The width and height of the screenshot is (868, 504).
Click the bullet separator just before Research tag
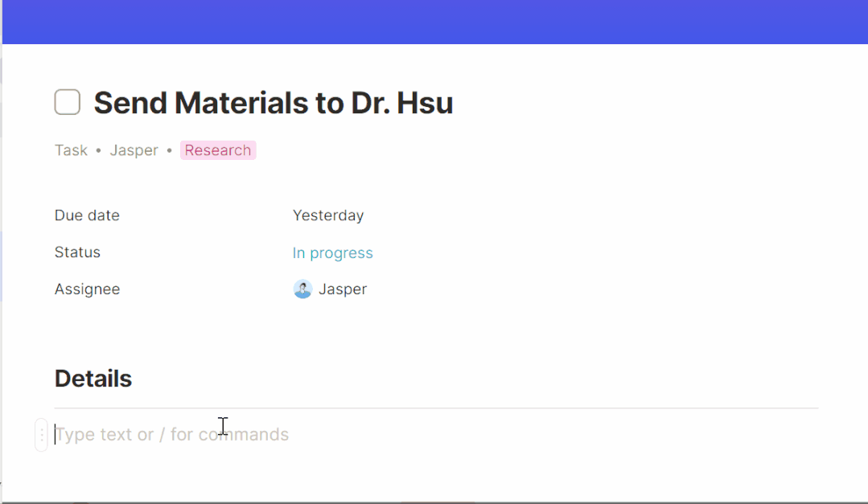tap(170, 150)
